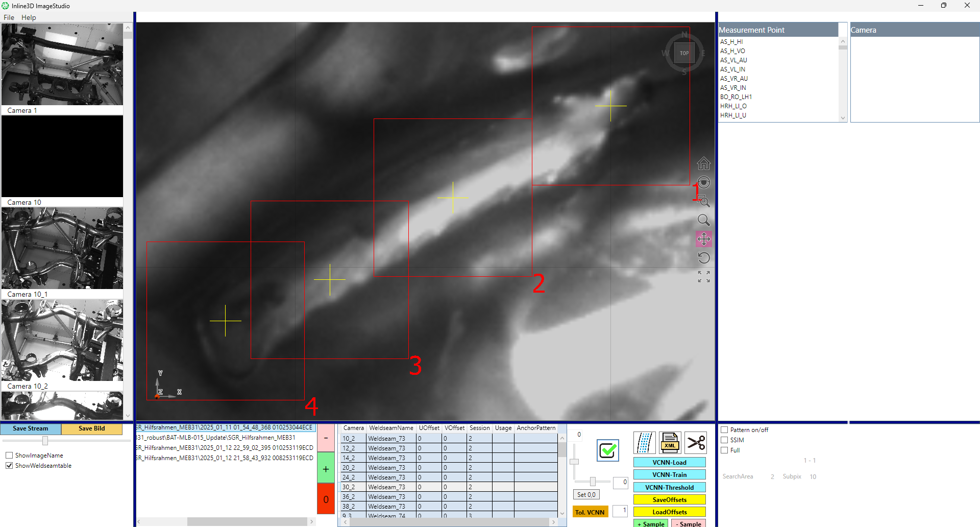Screen dimensions: 980x527
Task: Uncheck the ShowWeldseamtable checkbox
Action: 9,466
